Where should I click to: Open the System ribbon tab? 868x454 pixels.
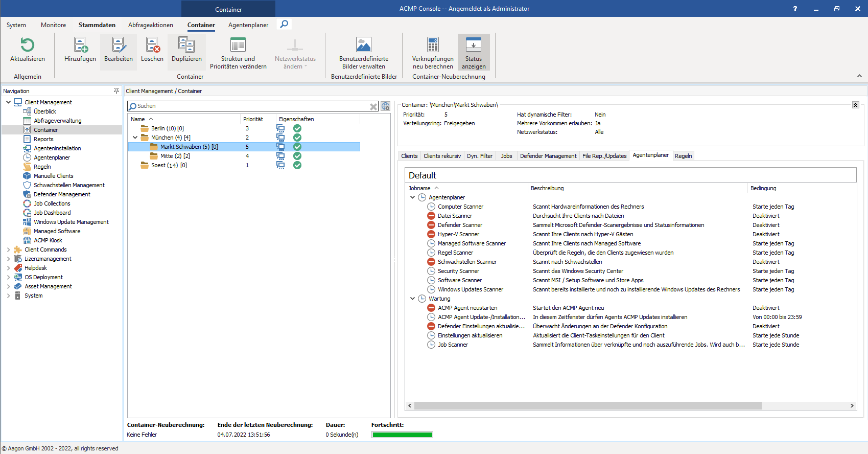tap(16, 25)
